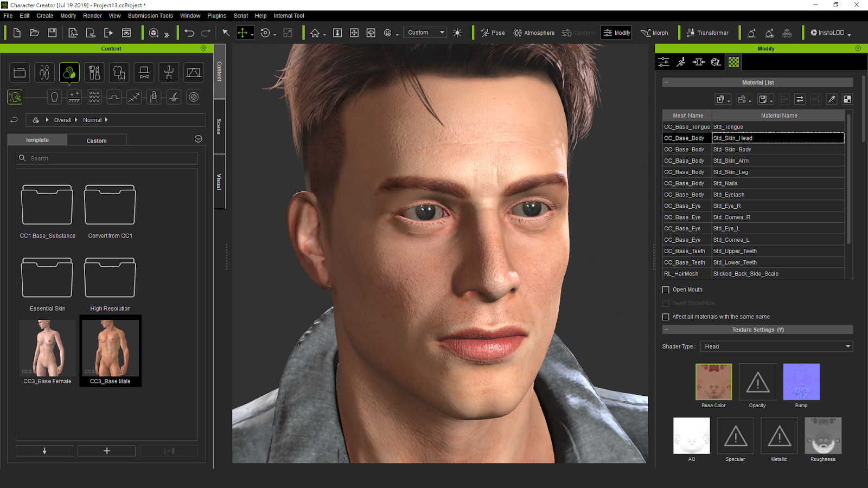Click the Redo arrow in the toolbar
This screenshot has height=488, width=868.
tap(206, 33)
